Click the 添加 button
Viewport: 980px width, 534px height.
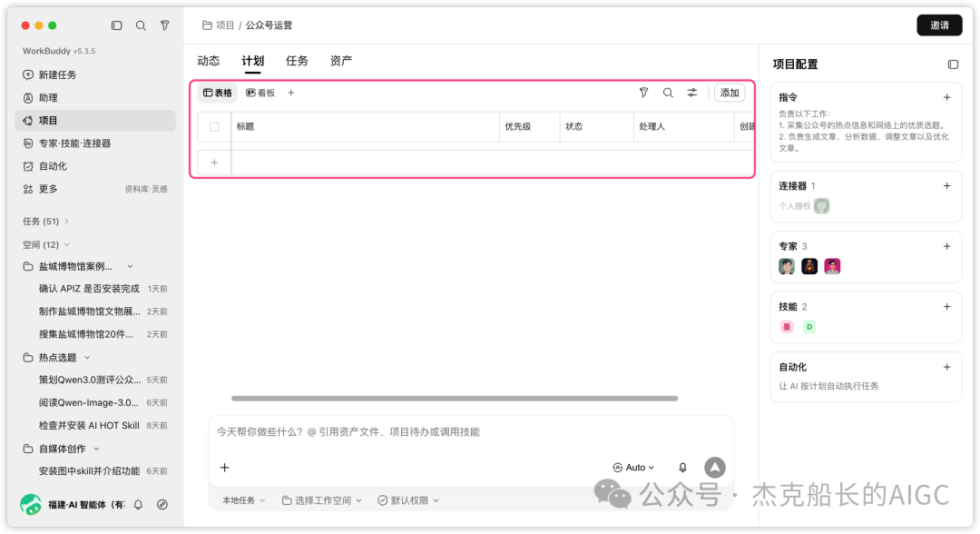click(x=730, y=93)
